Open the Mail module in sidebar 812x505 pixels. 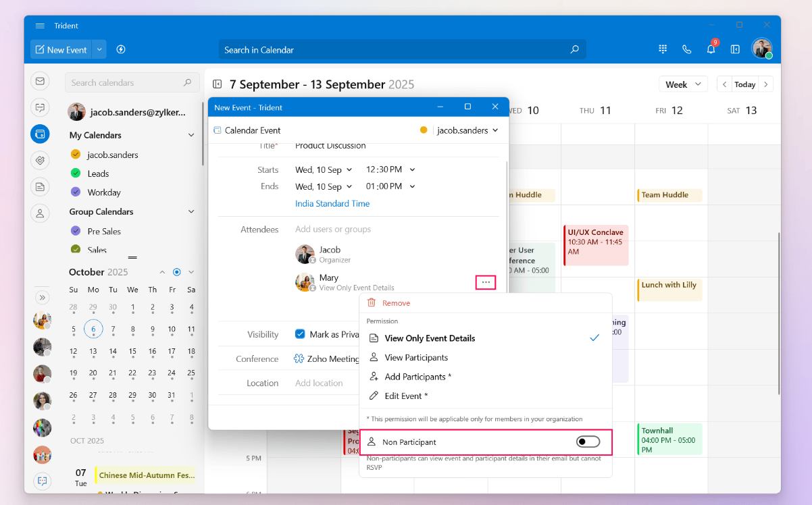(40, 81)
